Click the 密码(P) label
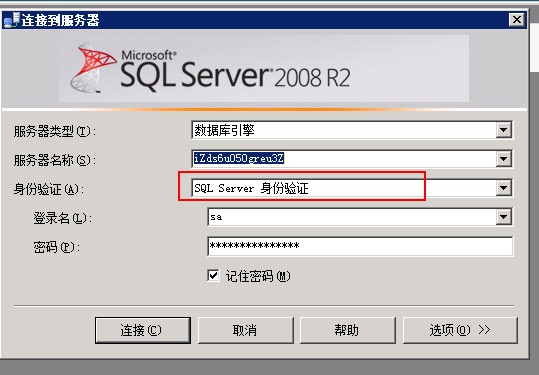Screen dimensions: 539x375 tap(56, 247)
